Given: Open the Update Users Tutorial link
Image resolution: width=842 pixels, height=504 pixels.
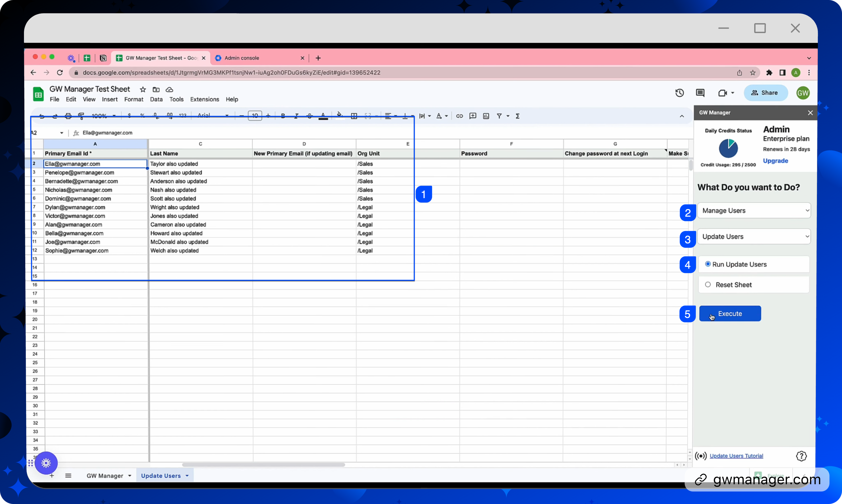Looking at the screenshot, I should 736,456.
